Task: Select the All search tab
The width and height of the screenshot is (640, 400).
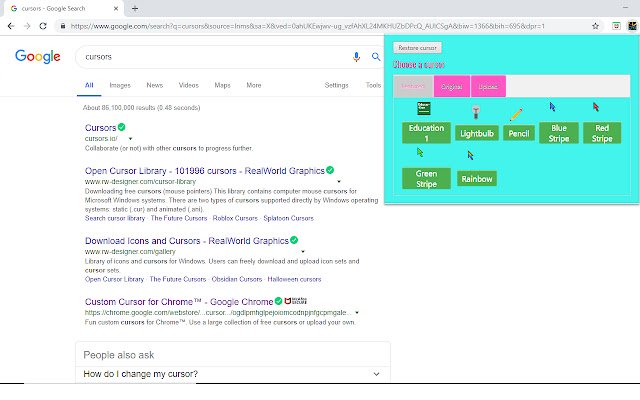Action: click(89, 85)
